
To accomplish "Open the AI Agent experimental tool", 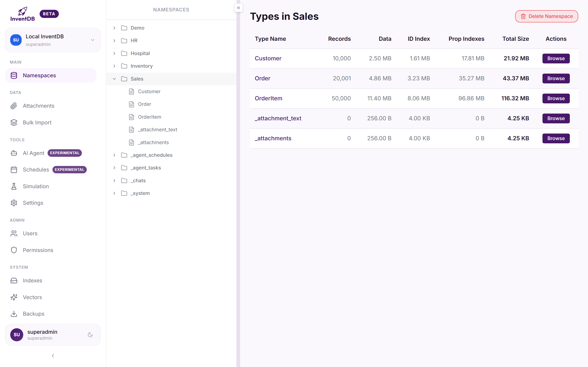I will pos(14,153).
